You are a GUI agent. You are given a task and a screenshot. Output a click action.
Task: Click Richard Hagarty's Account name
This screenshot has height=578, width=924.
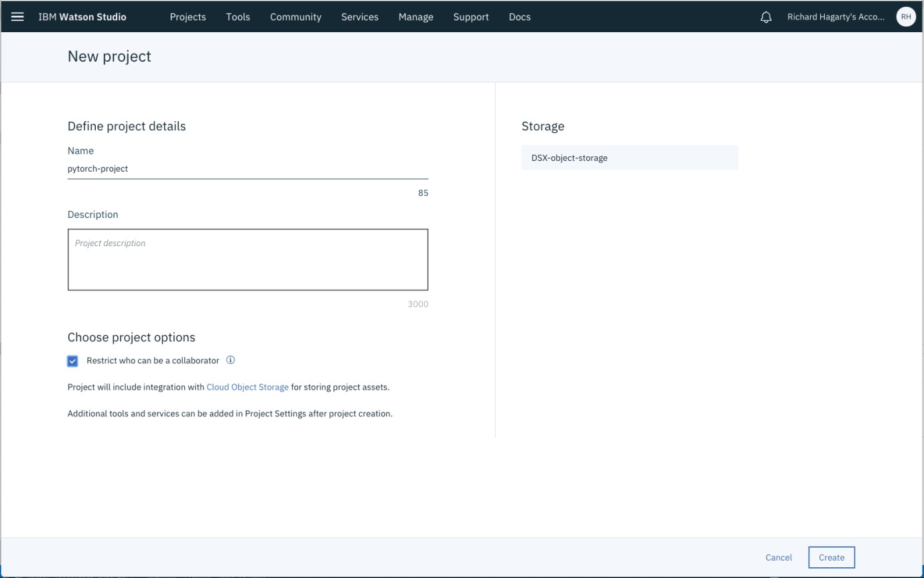tap(836, 17)
